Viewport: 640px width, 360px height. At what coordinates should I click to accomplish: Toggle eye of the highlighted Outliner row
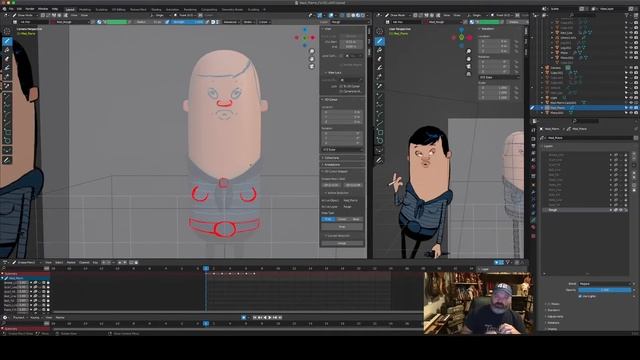[x=631, y=108]
